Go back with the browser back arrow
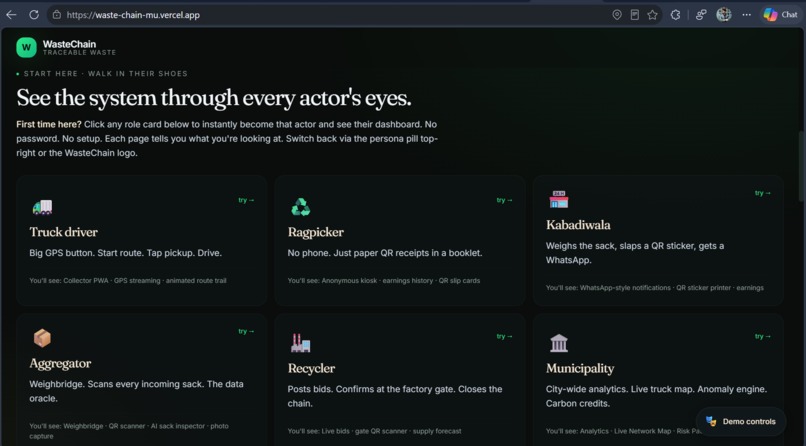 11,15
